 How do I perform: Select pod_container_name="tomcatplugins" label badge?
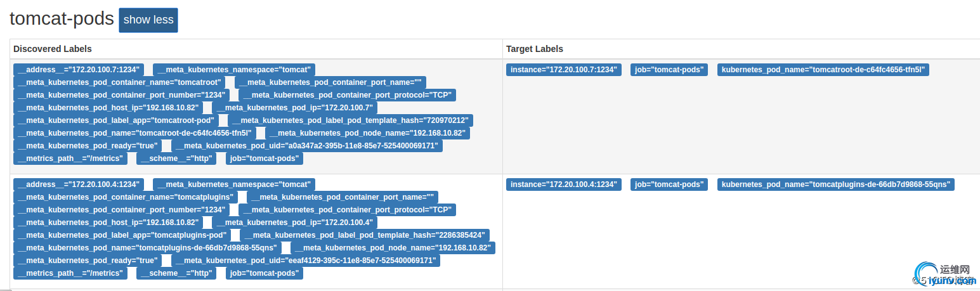tap(126, 197)
